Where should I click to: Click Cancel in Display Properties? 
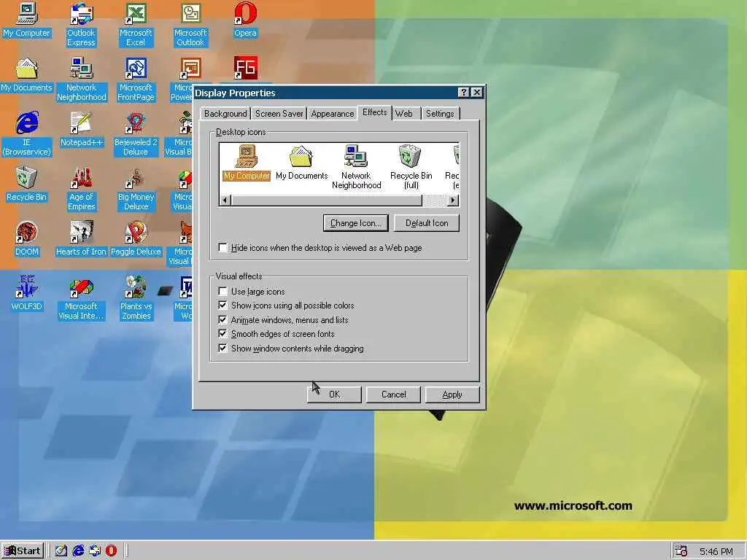(x=393, y=394)
